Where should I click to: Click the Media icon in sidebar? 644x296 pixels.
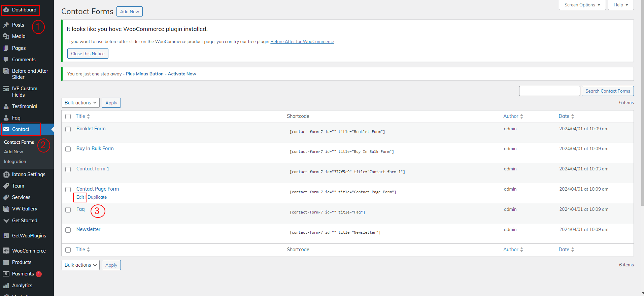[6, 36]
